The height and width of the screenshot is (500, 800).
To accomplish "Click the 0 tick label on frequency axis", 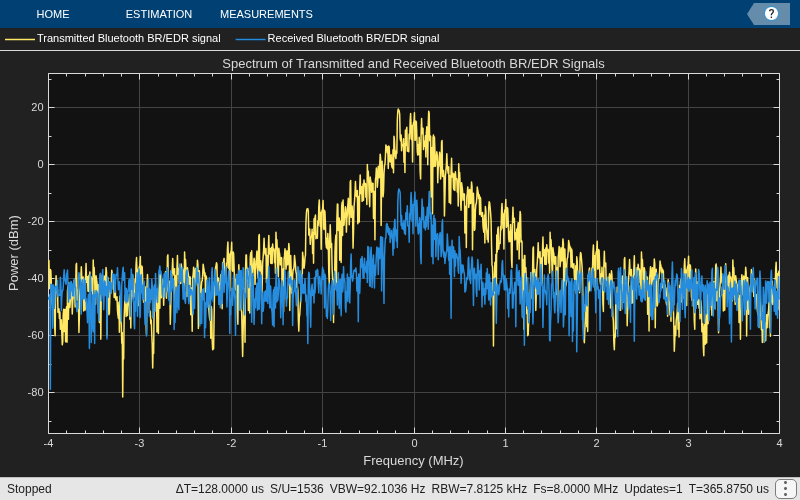I will [414, 443].
